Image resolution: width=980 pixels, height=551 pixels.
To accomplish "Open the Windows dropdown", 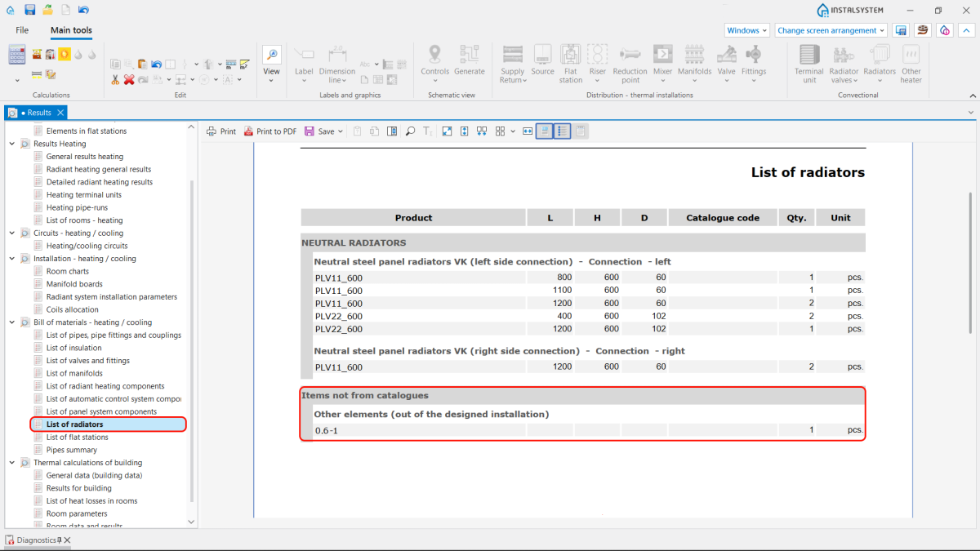I will point(747,30).
